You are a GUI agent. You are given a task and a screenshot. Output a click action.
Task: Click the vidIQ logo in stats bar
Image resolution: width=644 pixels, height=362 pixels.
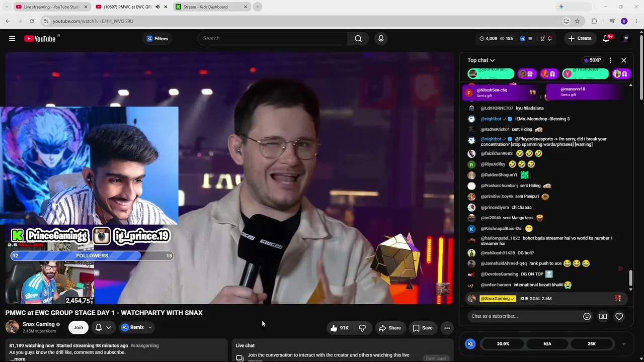point(470,344)
